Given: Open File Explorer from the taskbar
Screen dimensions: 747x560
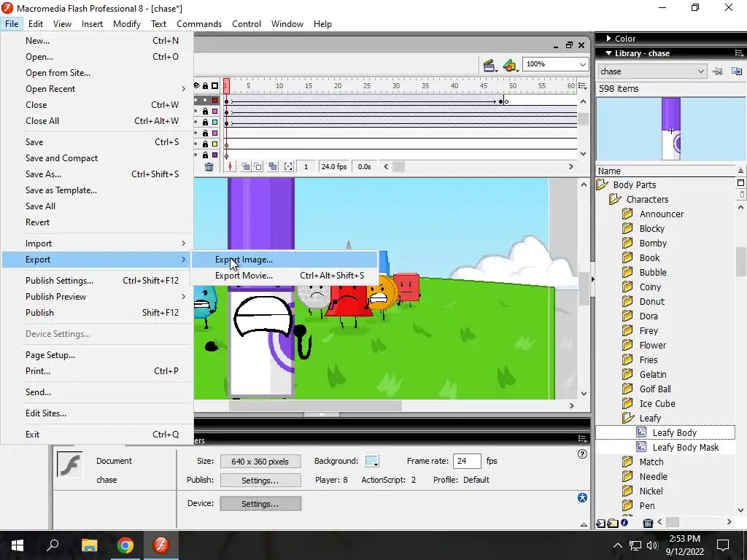Looking at the screenshot, I should tap(89, 545).
